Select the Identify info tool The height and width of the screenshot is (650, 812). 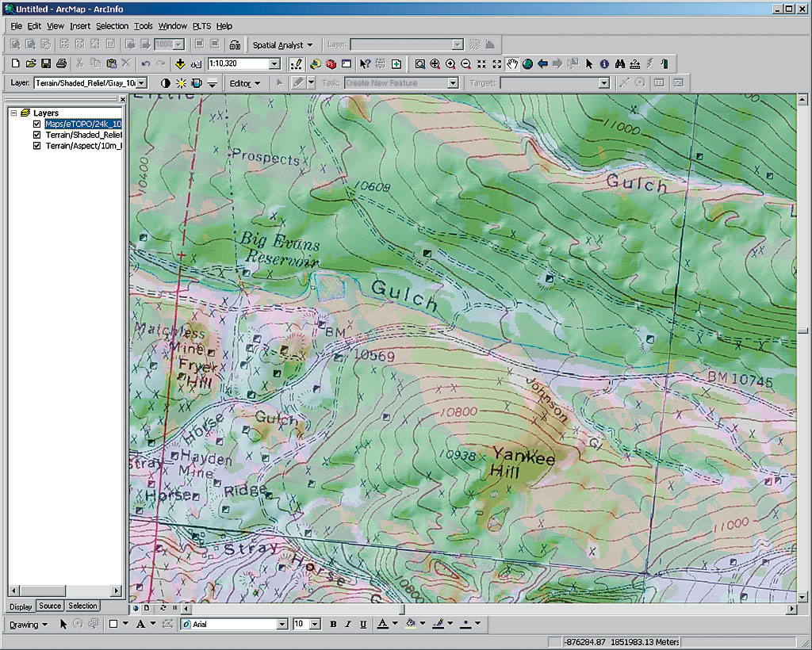point(604,64)
